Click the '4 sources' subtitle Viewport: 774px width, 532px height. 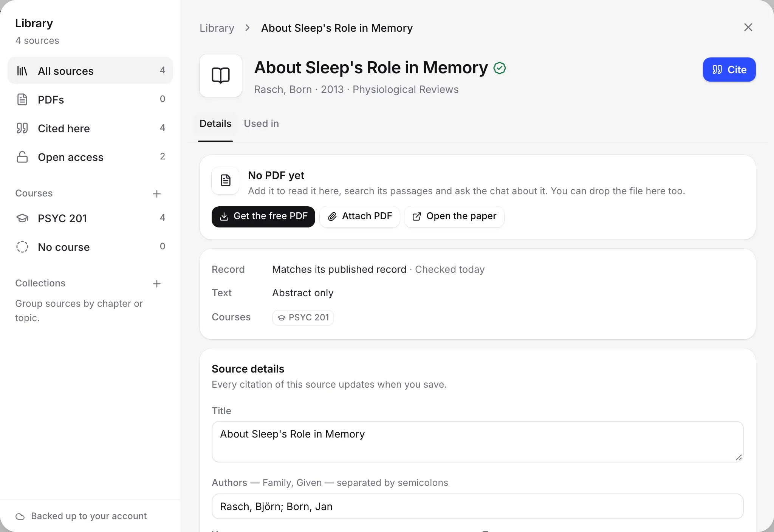pyautogui.click(x=37, y=40)
